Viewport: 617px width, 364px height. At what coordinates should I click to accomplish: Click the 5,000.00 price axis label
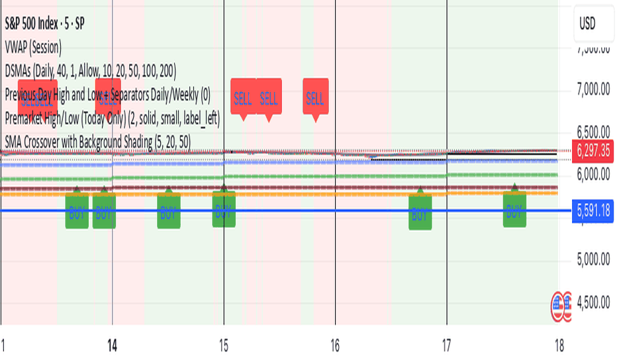(x=593, y=259)
